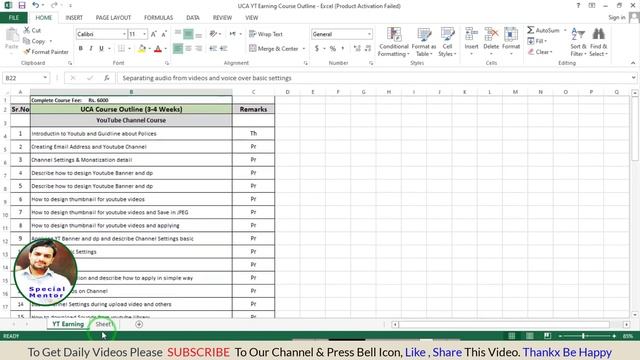Screen dimensions: 640x360
Task: Apply Fill Color bucket icon
Action: (x=142, y=49)
